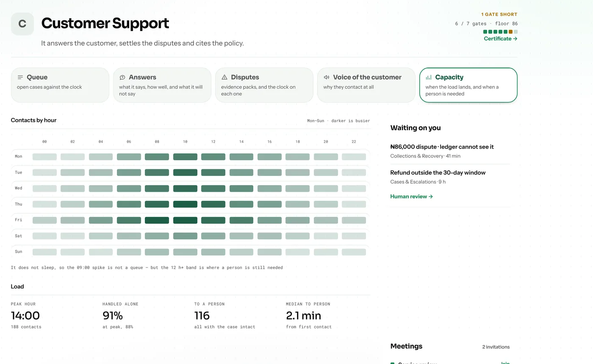Open the Capacity tab
Screen dimensions: 593x364
pos(468,85)
